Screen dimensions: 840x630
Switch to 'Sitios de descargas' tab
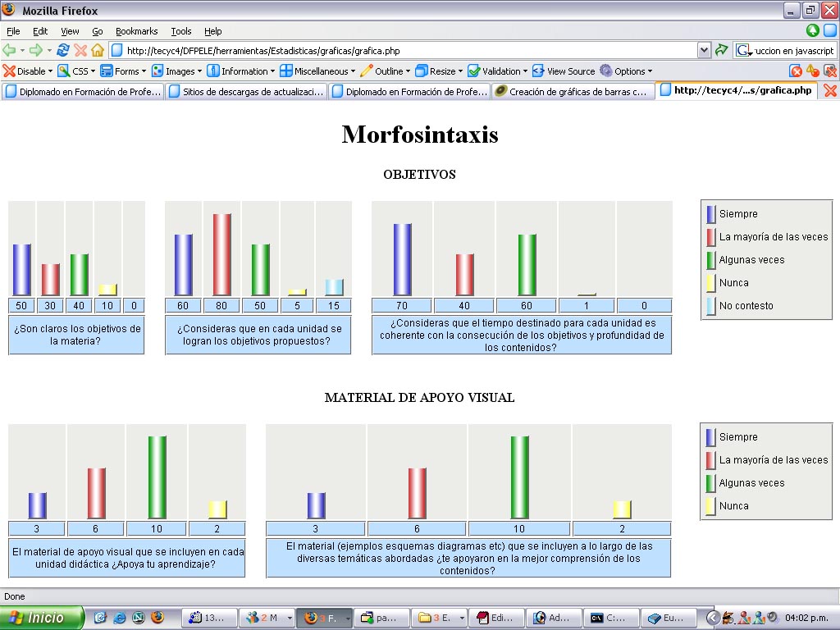246,92
